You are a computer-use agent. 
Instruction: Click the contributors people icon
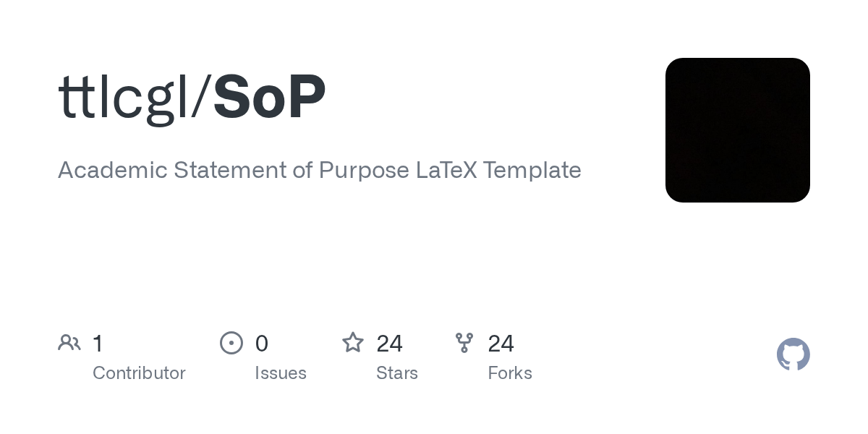tap(69, 343)
